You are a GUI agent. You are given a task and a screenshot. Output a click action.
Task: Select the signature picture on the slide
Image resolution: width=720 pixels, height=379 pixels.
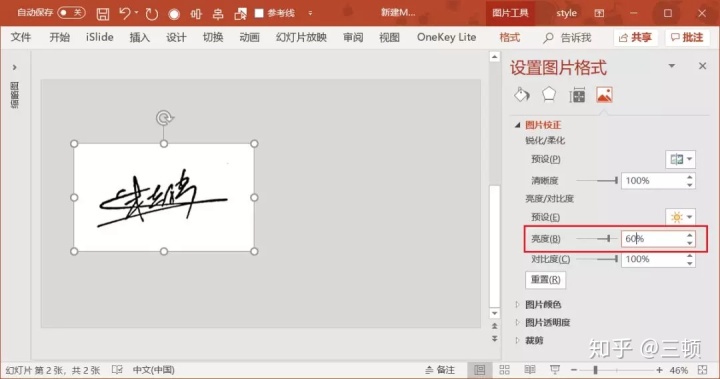(164, 198)
